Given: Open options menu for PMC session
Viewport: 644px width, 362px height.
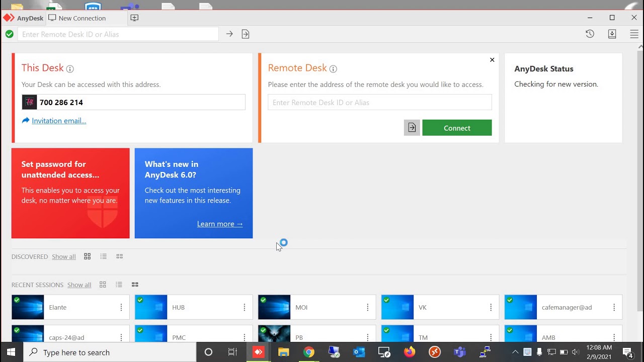Looking at the screenshot, I should (245, 337).
